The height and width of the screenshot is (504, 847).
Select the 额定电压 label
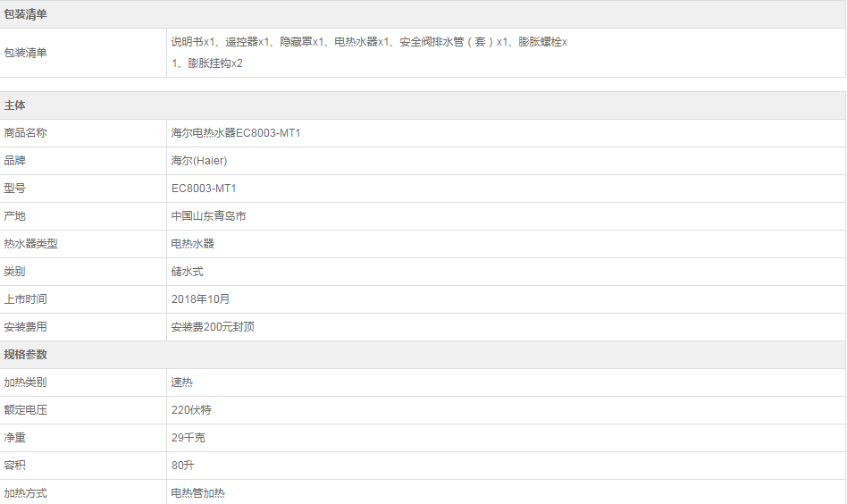click(25, 410)
